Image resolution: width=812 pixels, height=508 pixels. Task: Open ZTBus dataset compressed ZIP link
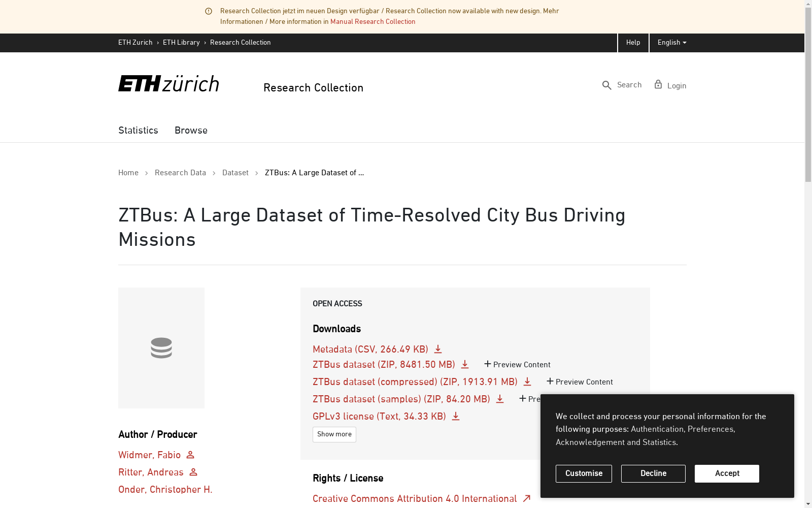pos(415,382)
